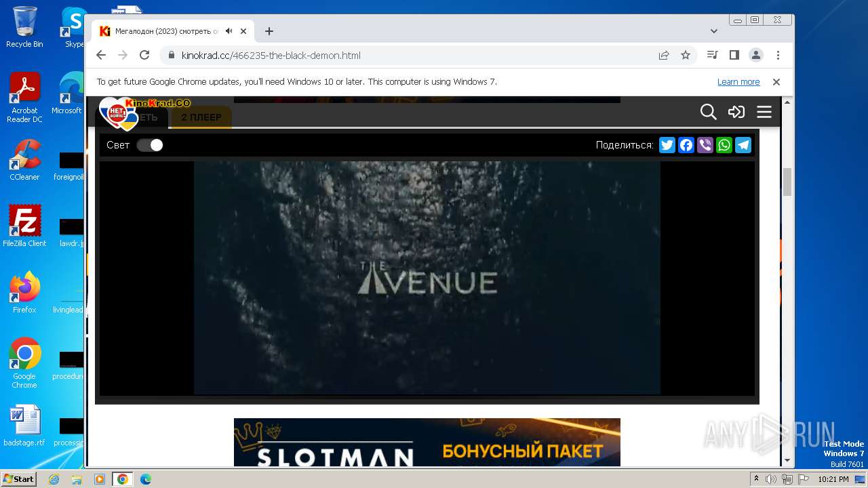Open Chrome's three-dot menu
The image size is (868, 488).
pyautogui.click(x=778, y=55)
